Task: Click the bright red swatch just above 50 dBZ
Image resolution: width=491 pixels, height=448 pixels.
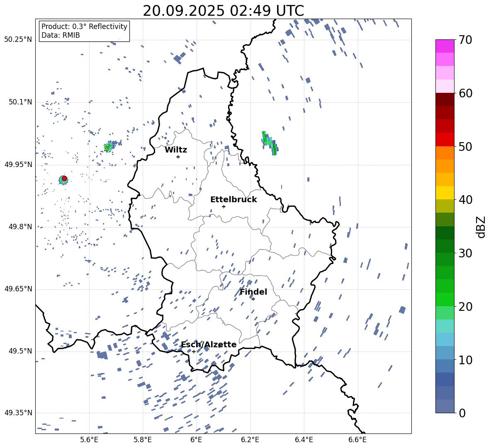Action: [x=445, y=140]
